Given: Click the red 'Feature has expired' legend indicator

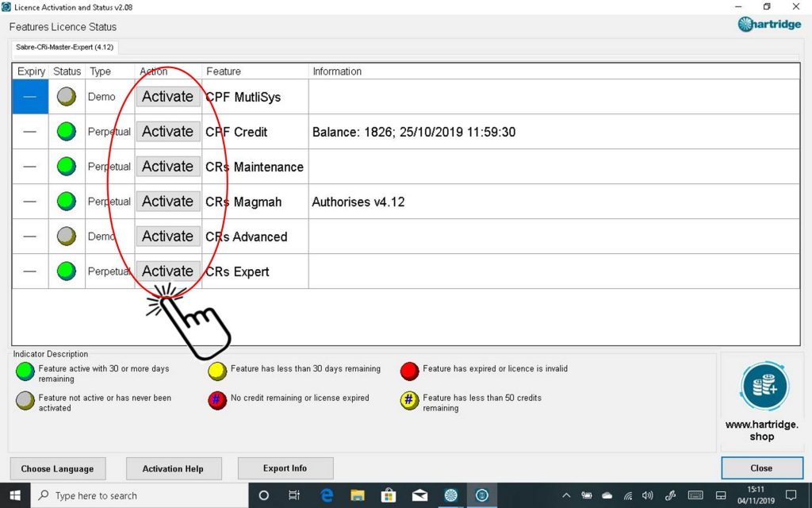Looking at the screenshot, I should click(x=409, y=371).
